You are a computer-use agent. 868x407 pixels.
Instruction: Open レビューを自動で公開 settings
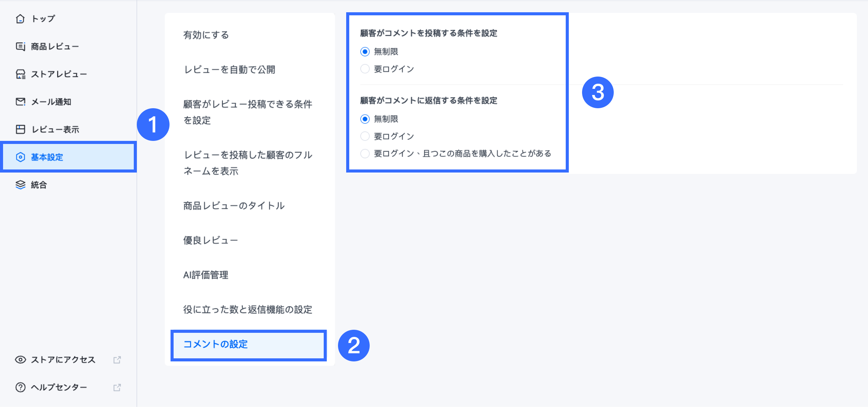230,70
